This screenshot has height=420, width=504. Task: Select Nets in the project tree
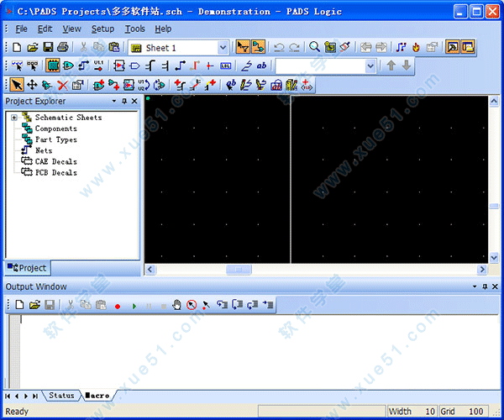pyautogui.click(x=44, y=150)
